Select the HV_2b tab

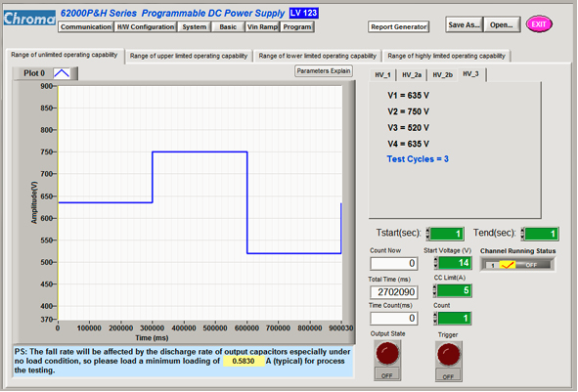tap(442, 75)
